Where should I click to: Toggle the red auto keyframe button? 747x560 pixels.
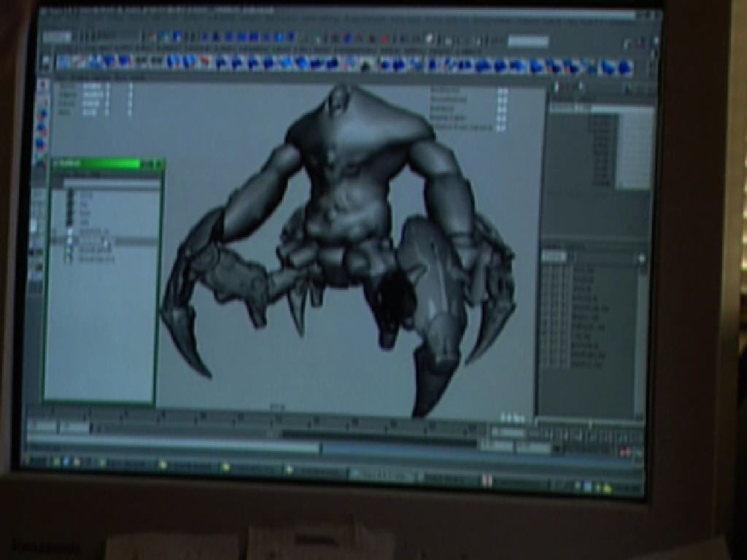[625, 452]
